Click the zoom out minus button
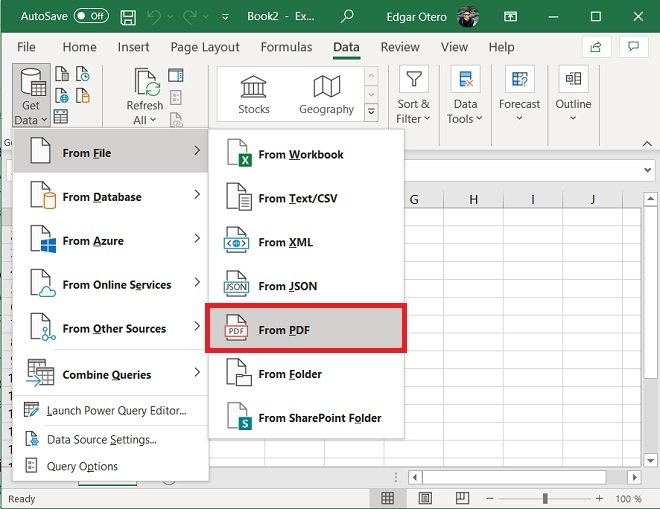The width and height of the screenshot is (660, 509). click(x=490, y=499)
